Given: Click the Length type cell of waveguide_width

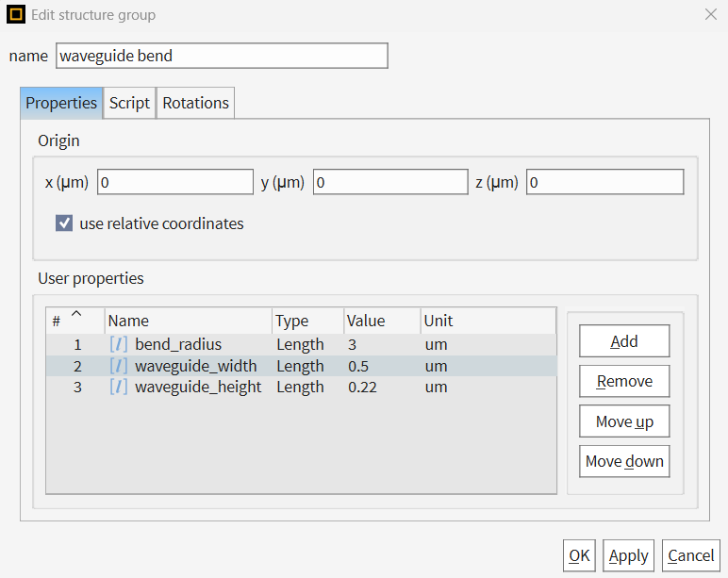Looking at the screenshot, I should coord(301,366).
